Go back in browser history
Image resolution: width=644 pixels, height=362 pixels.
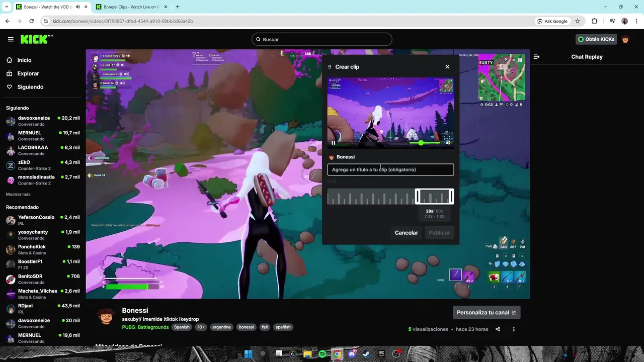pos(7,21)
